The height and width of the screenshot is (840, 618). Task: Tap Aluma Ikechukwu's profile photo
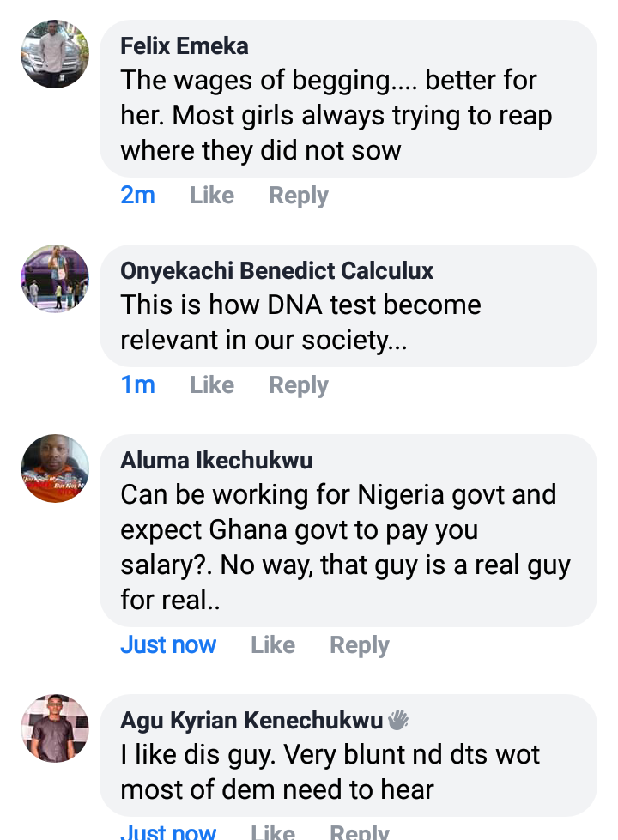click(x=55, y=468)
